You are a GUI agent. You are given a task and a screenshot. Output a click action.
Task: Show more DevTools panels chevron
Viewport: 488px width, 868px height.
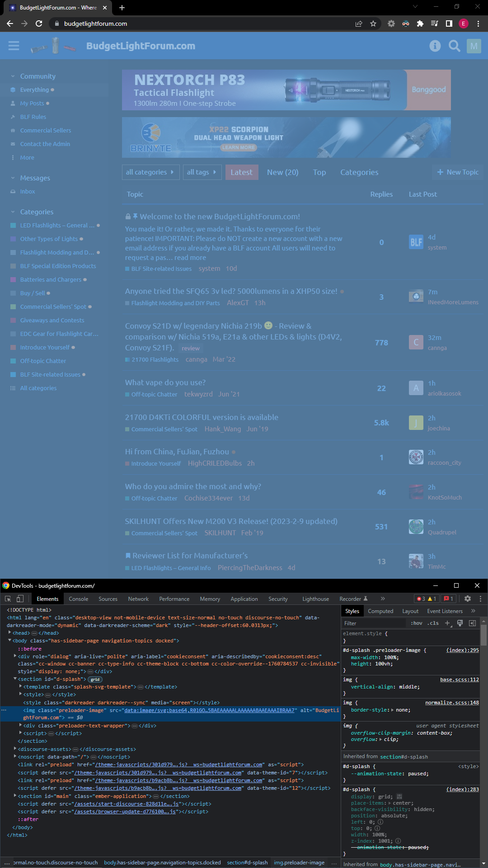[x=383, y=599]
